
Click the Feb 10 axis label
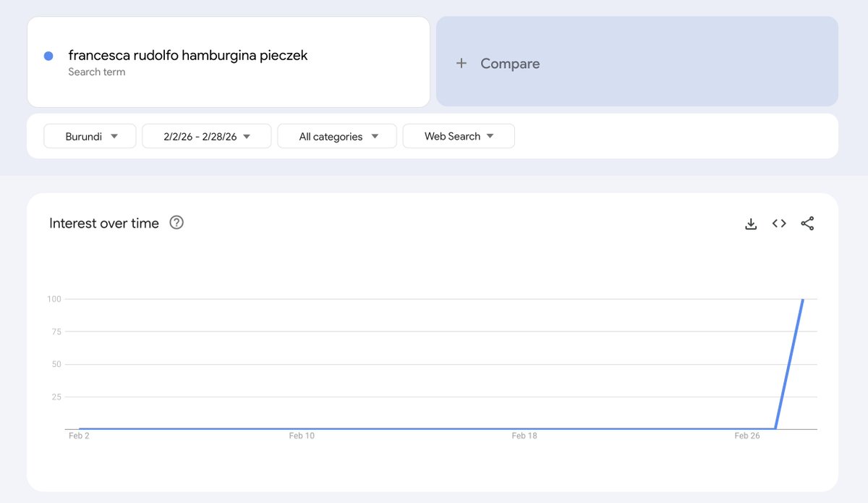click(302, 436)
